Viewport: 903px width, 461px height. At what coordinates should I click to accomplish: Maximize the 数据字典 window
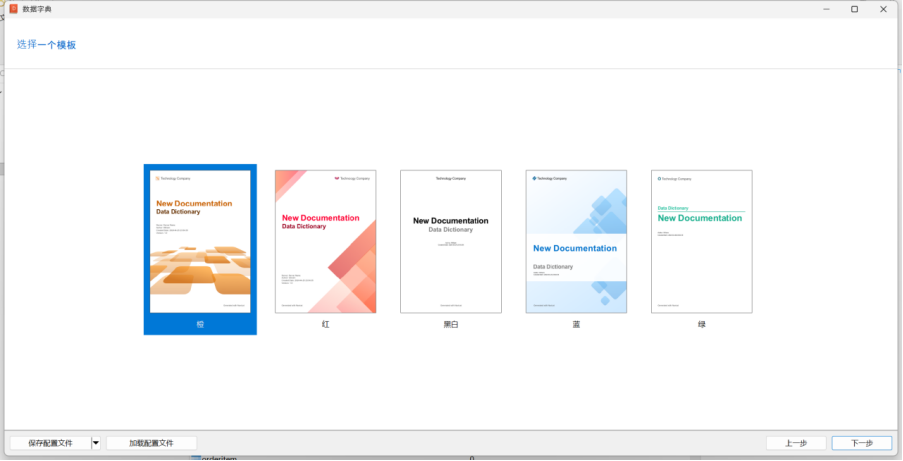click(854, 9)
